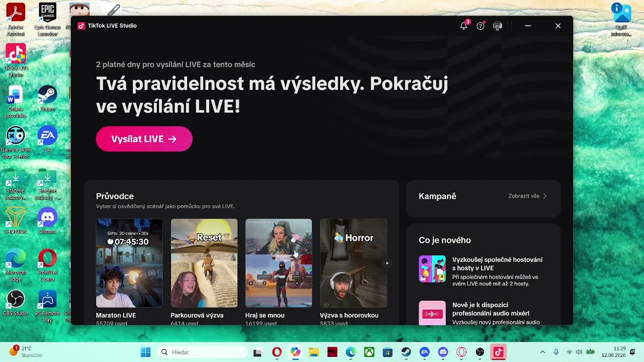644x362 pixels.
Task: Select the Adobe Acrobat desktop shortcut
Action: (x=16, y=20)
